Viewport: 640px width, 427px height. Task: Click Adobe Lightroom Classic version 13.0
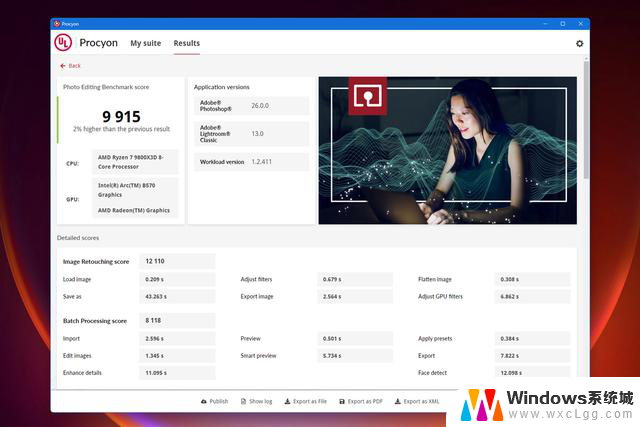(x=251, y=134)
